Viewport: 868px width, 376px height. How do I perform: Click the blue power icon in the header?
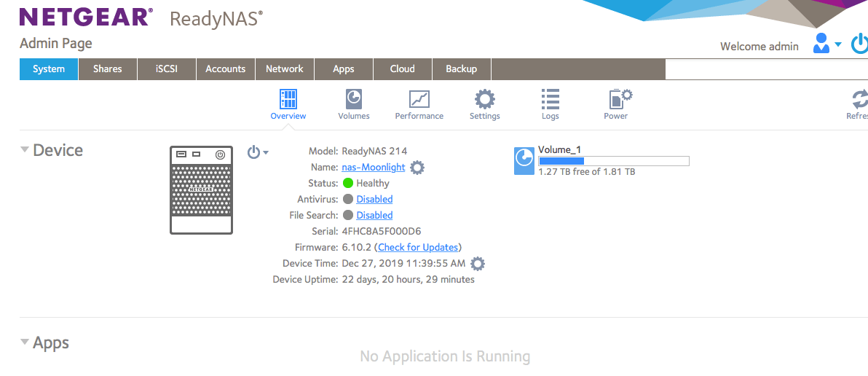point(860,44)
